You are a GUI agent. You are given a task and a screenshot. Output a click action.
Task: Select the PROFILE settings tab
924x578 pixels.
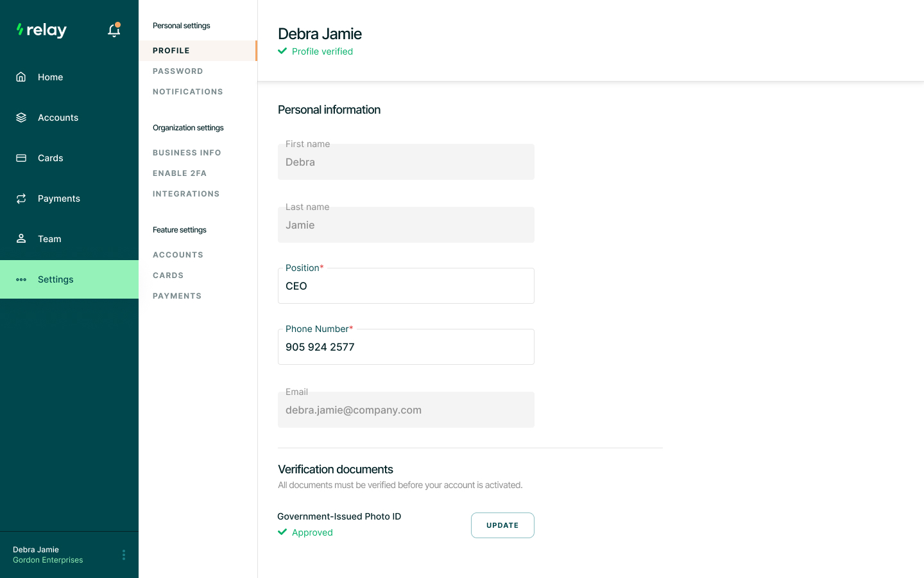click(x=198, y=51)
